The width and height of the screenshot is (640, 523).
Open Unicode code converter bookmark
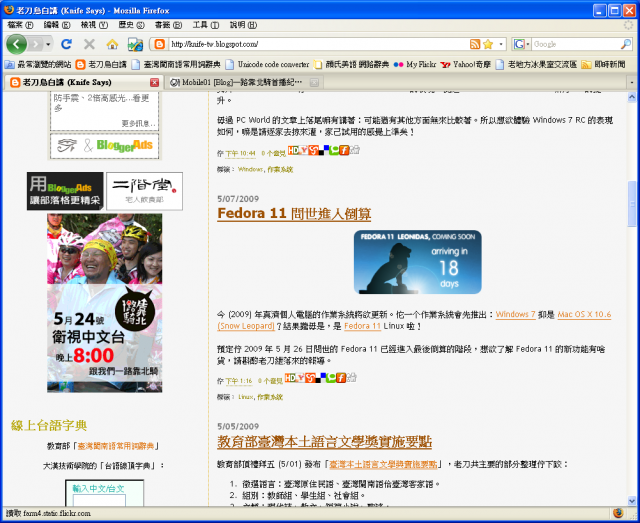(x=268, y=65)
